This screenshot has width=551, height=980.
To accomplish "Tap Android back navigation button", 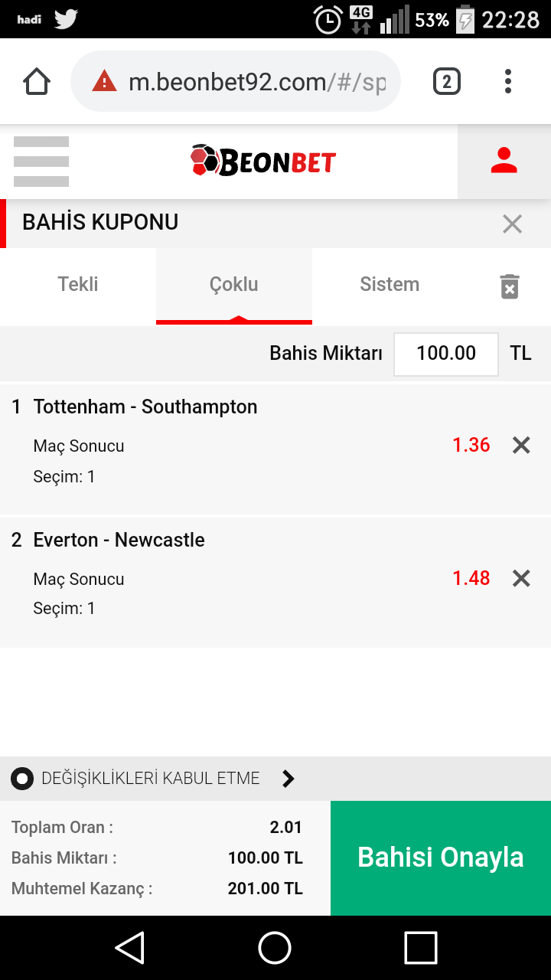I will [x=130, y=948].
